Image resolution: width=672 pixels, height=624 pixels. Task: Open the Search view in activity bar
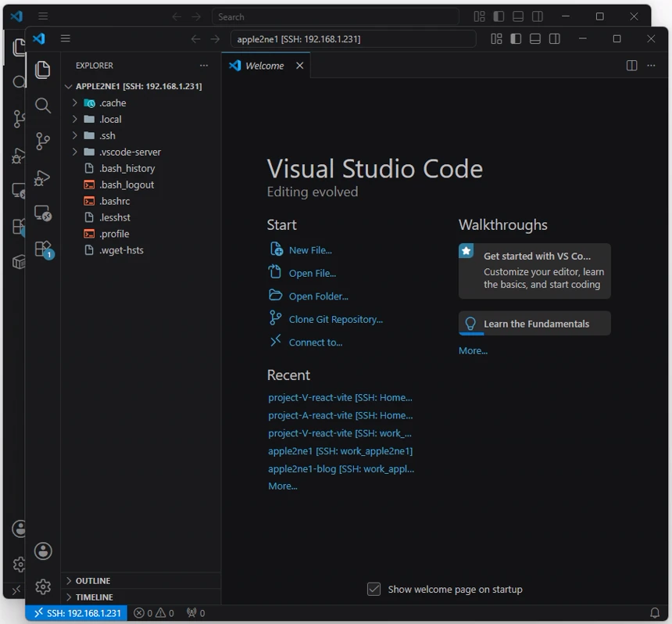(42, 106)
